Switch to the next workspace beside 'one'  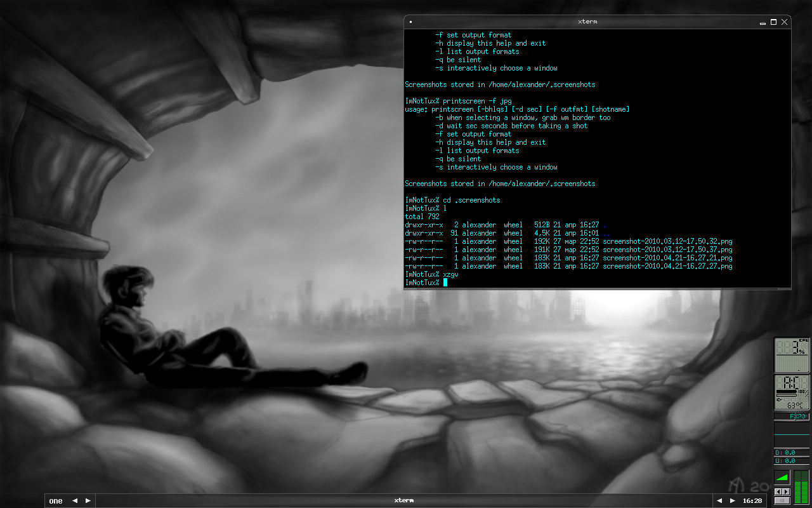click(x=88, y=501)
